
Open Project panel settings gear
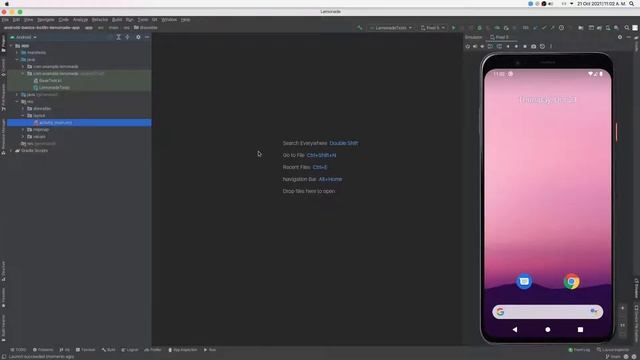tap(138, 37)
